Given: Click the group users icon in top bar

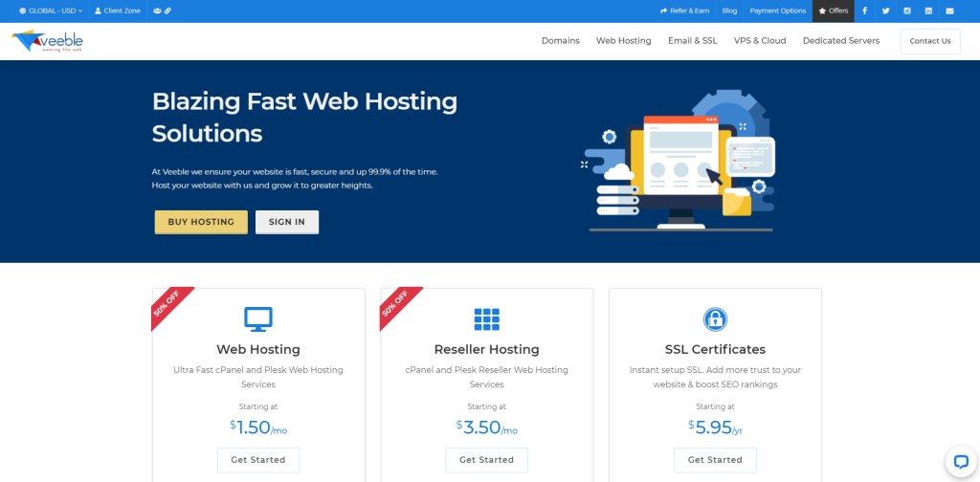Looking at the screenshot, I should [157, 11].
